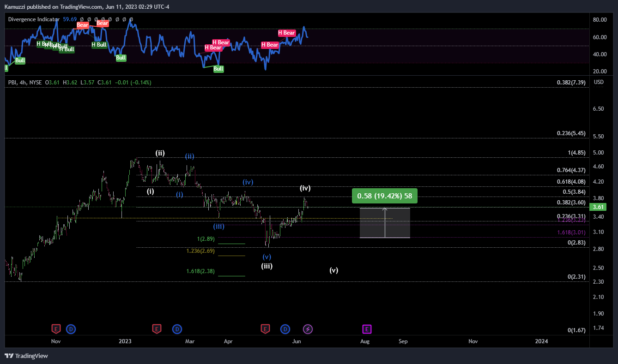Screen dimensions: 618x364
Task: Click the Aug label on the time axis
Action: click(x=365, y=341)
